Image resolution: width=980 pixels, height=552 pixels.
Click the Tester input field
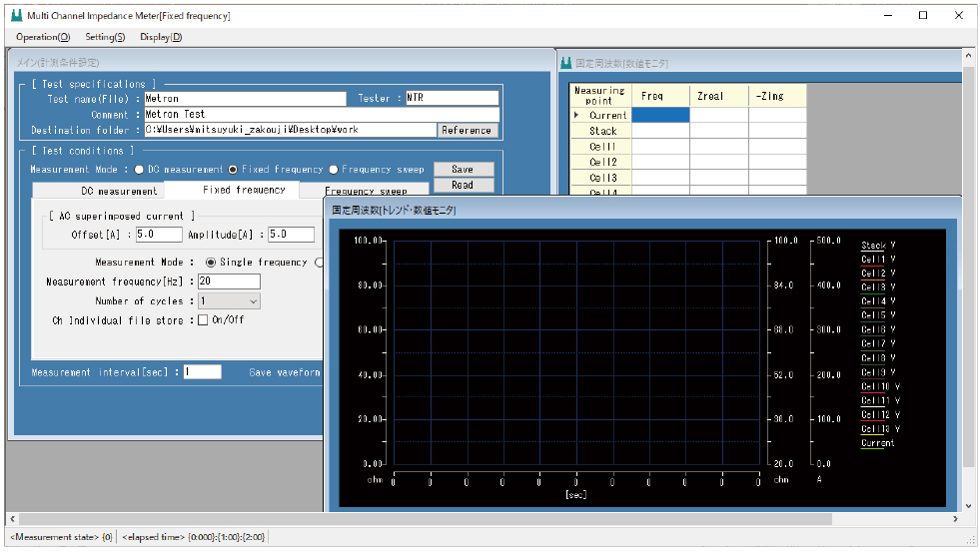[452, 98]
